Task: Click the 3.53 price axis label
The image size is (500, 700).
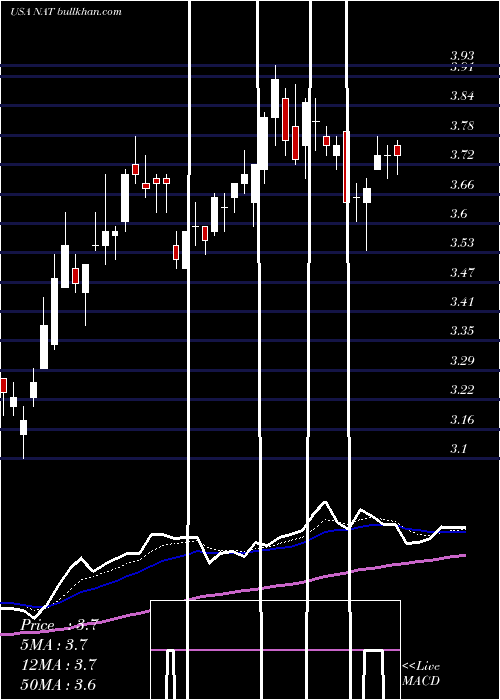Action: [x=462, y=243]
